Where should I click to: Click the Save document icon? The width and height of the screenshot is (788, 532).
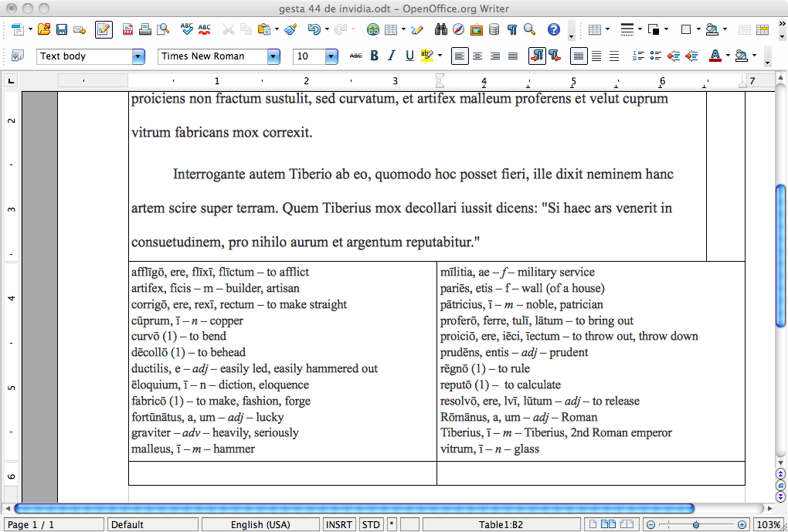61,30
